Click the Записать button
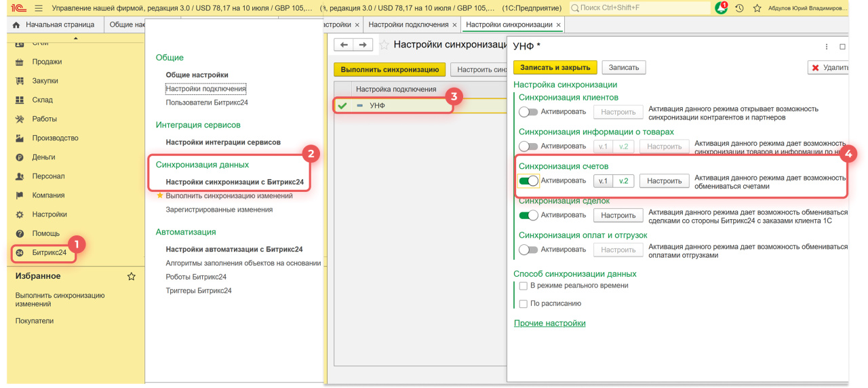Image resolution: width=868 pixels, height=388 pixels. click(x=624, y=67)
